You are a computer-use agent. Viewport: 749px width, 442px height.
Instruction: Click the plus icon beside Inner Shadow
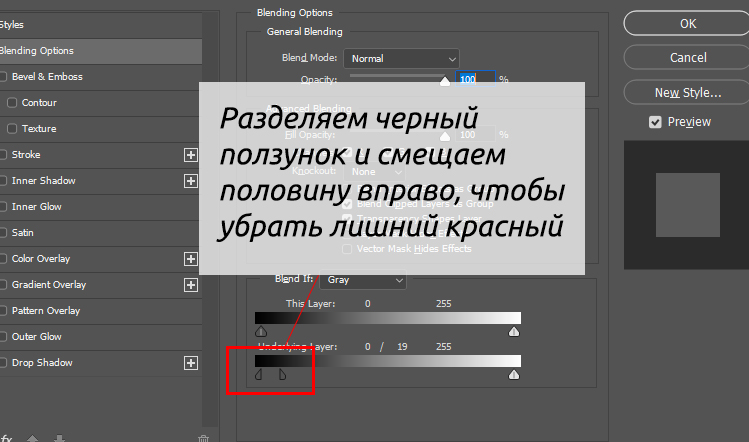tap(191, 181)
